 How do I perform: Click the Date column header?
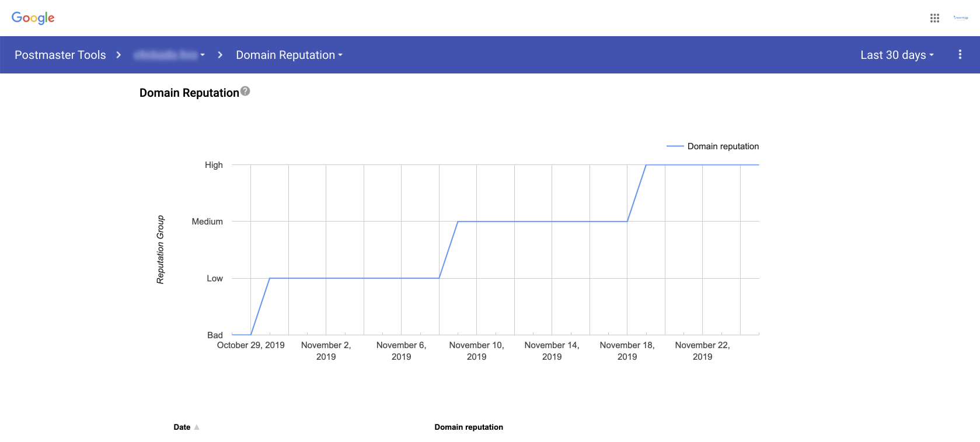coord(182,427)
